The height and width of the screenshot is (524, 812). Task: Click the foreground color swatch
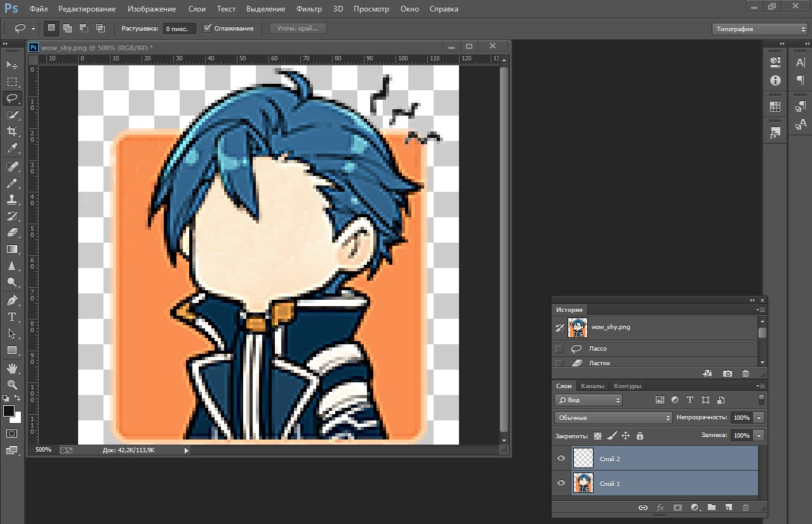(9, 411)
